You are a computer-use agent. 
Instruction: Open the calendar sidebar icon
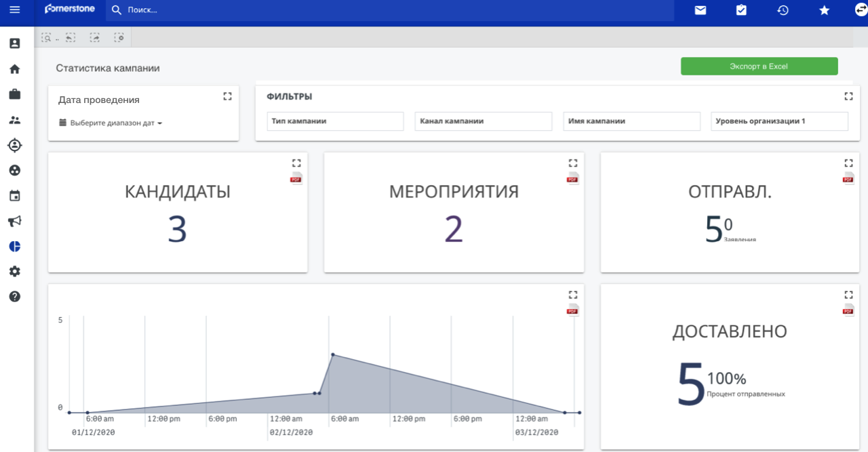pyautogui.click(x=14, y=196)
